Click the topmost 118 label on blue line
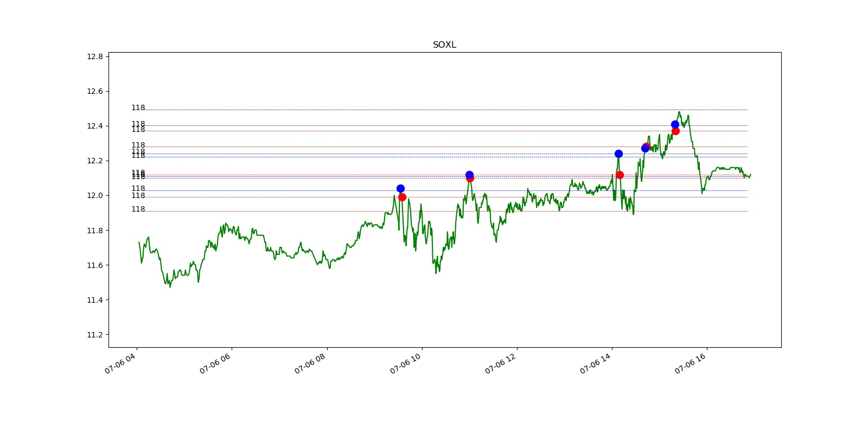868x434 pixels. coord(138,108)
